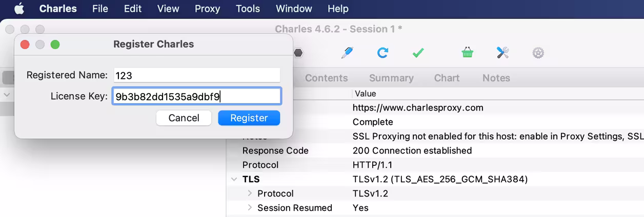Switch to the Chart tab
The width and height of the screenshot is (644, 217).
[x=447, y=78]
